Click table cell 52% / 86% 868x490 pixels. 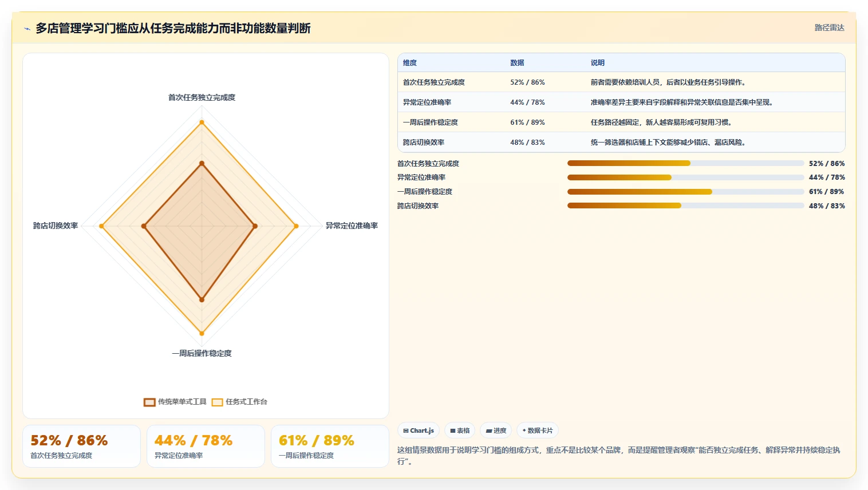(527, 82)
